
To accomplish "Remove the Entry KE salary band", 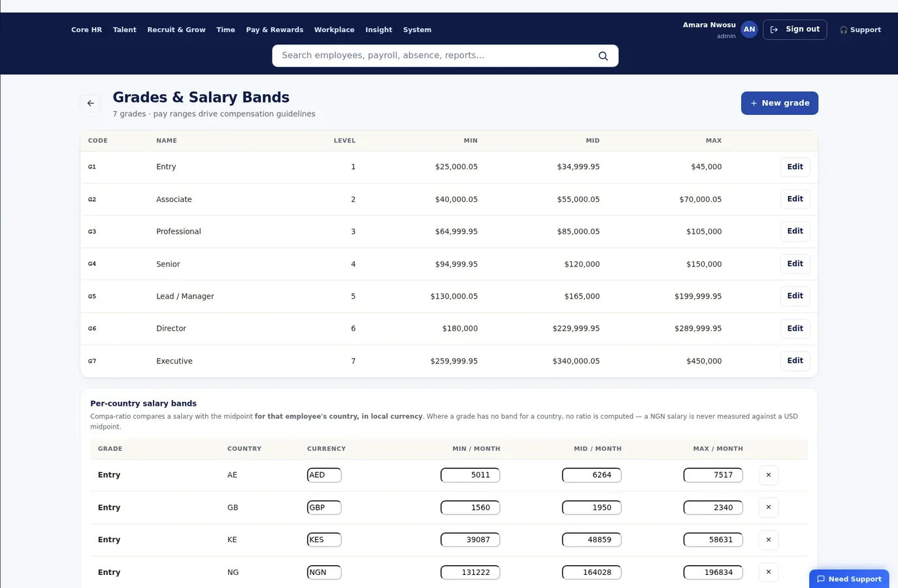I will click(769, 540).
